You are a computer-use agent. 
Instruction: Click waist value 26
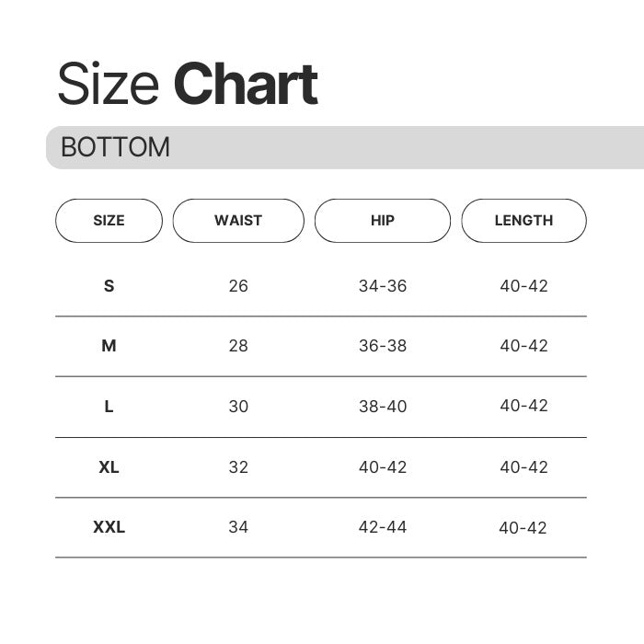pyautogui.click(x=238, y=286)
